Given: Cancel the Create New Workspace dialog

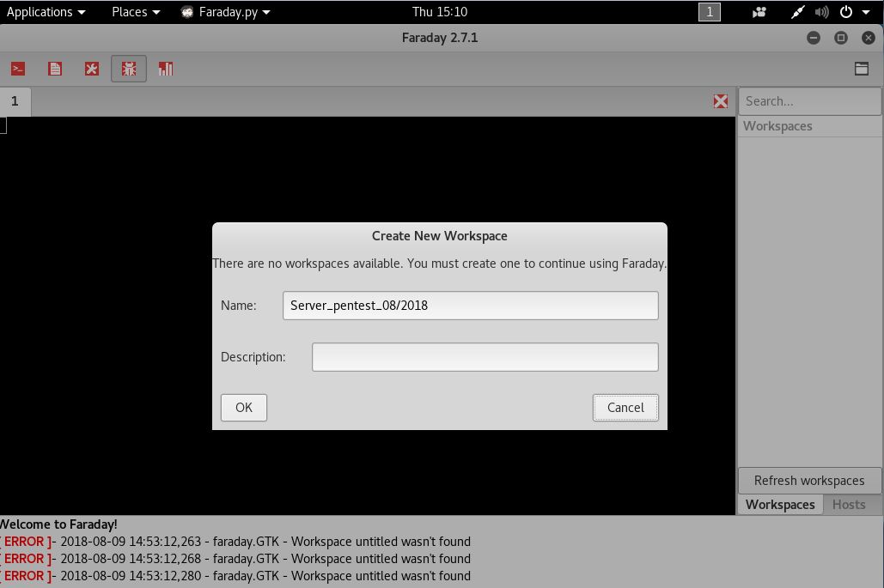Looking at the screenshot, I should [625, 407].
